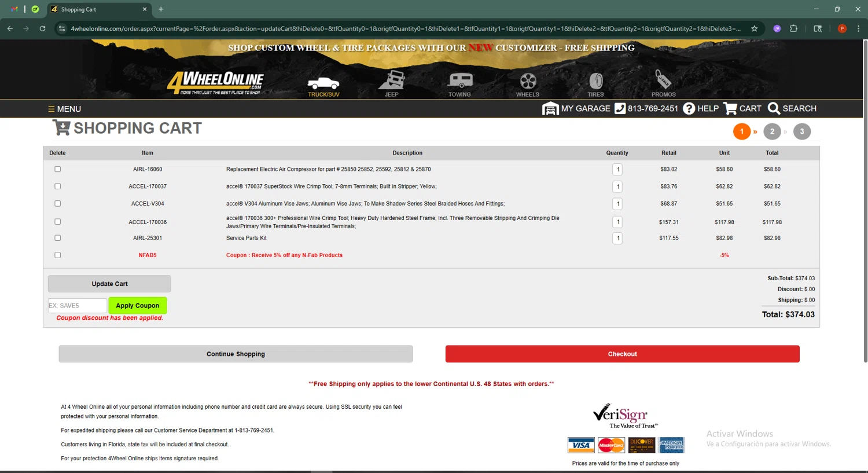Screen dimensions: 868x473
Task: Select the Shopping Cart browser tab
Action: (x=98, y=9)
